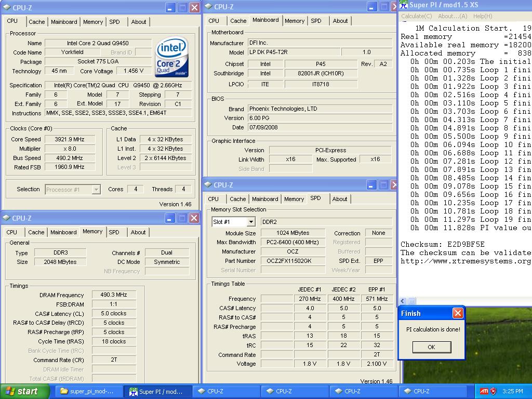532x399 pixels.
Task: Switch to SPD tab in the CPU window
Action: [x=114, y=22]
